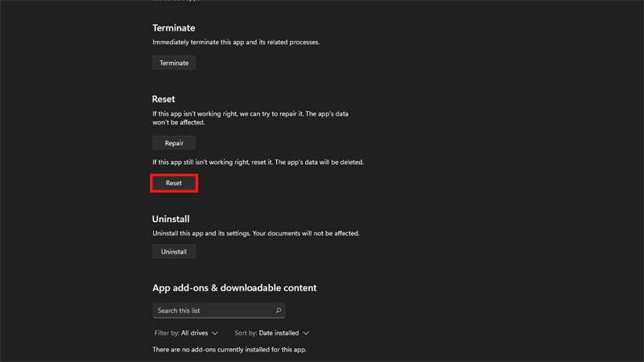
Task: Click the repair description text
Action: click(250, 118)
